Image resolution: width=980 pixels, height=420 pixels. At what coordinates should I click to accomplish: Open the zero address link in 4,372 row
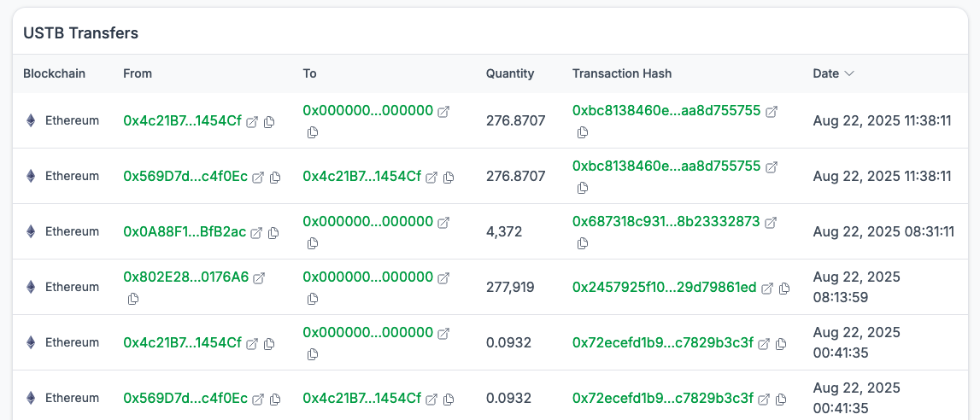click(x=367, y=221)
